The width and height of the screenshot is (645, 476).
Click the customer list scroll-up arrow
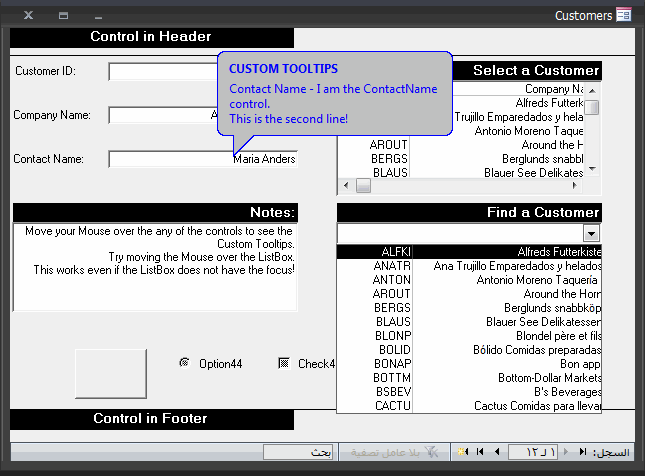pos(592,91)
